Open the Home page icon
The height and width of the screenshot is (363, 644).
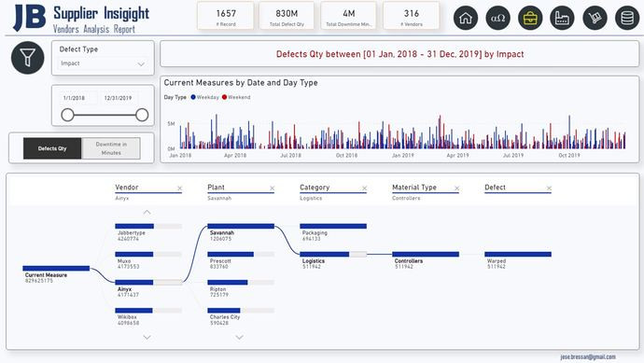(x=466, y=18)
